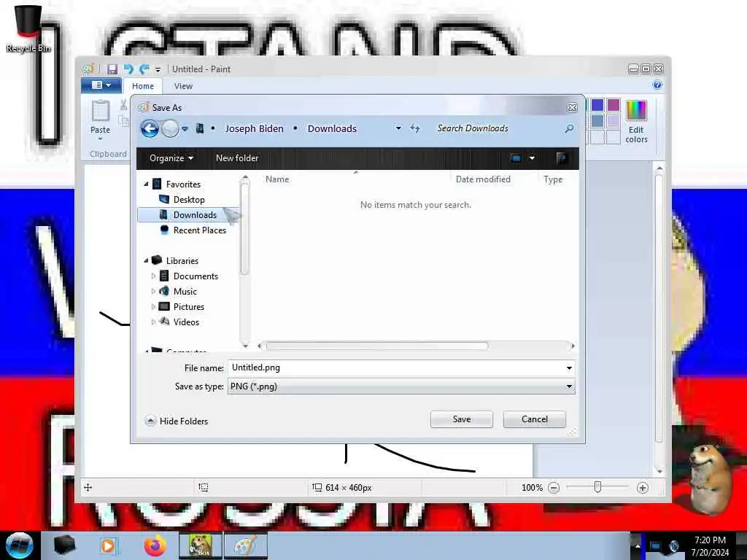Pick the blue color swatch in Paint palette

pos(597,105)
